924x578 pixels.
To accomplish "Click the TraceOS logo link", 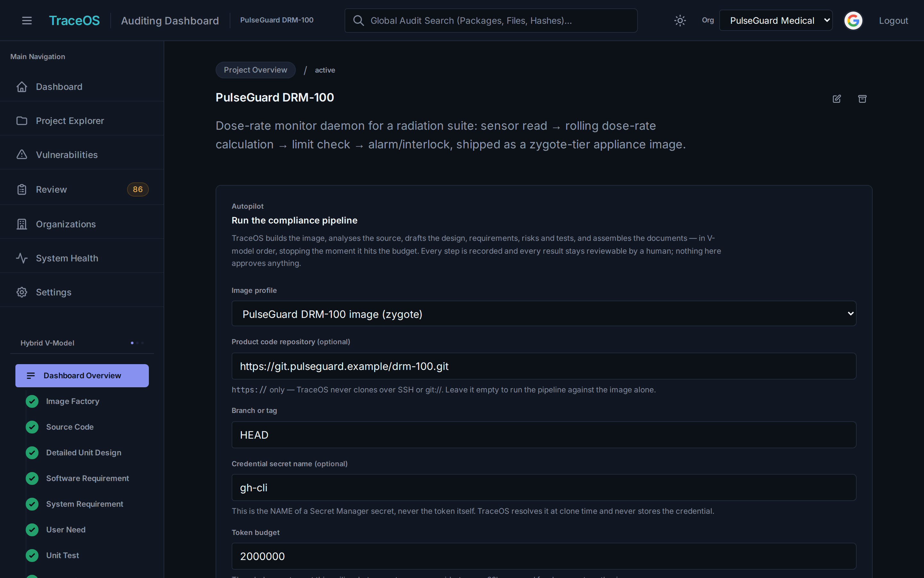I will [74, 21].
